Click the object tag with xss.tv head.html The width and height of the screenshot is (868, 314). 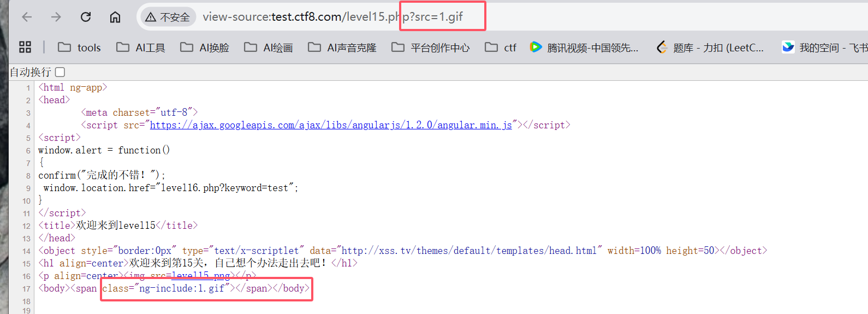(x=402, y=251)
